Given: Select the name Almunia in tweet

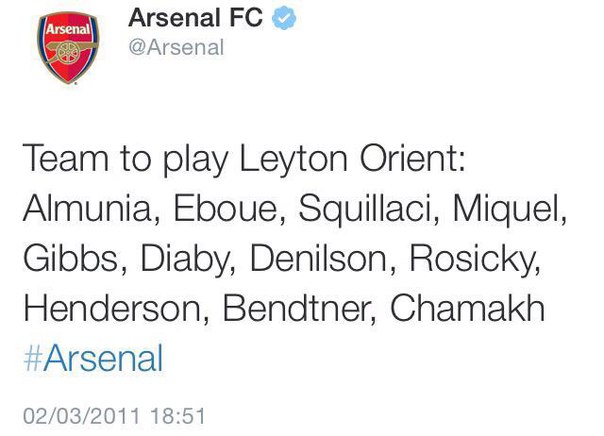Looking at the screenshot, I should [x=87, y=208].
